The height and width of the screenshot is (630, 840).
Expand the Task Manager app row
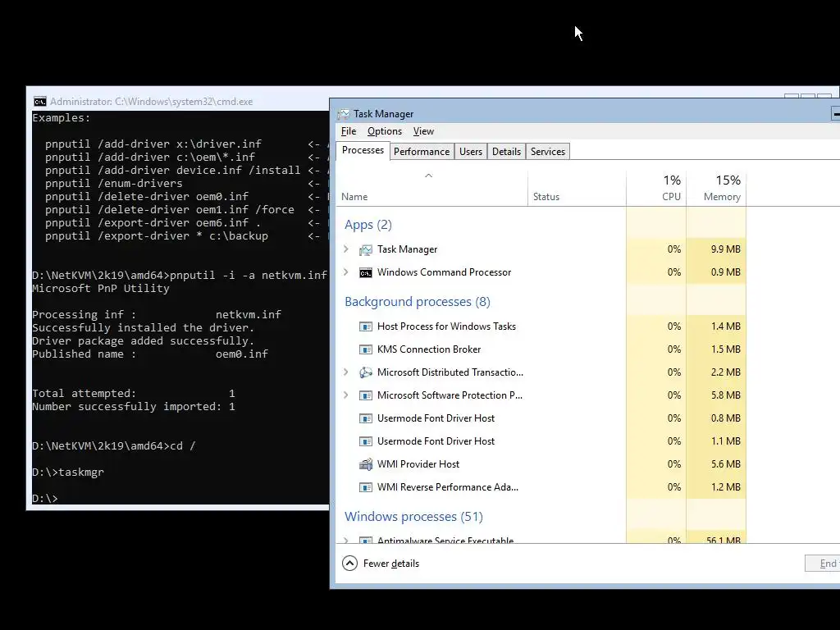point(346,249)
